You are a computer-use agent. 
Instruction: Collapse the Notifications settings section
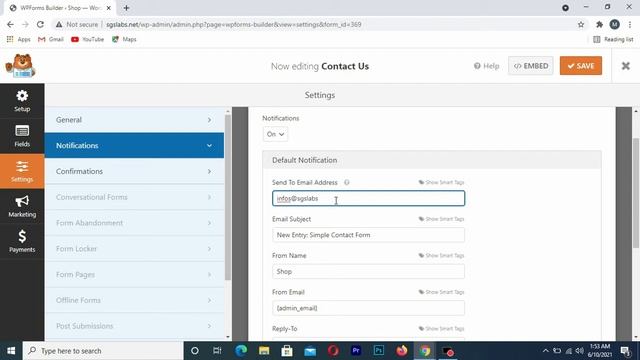pos(134,145)
